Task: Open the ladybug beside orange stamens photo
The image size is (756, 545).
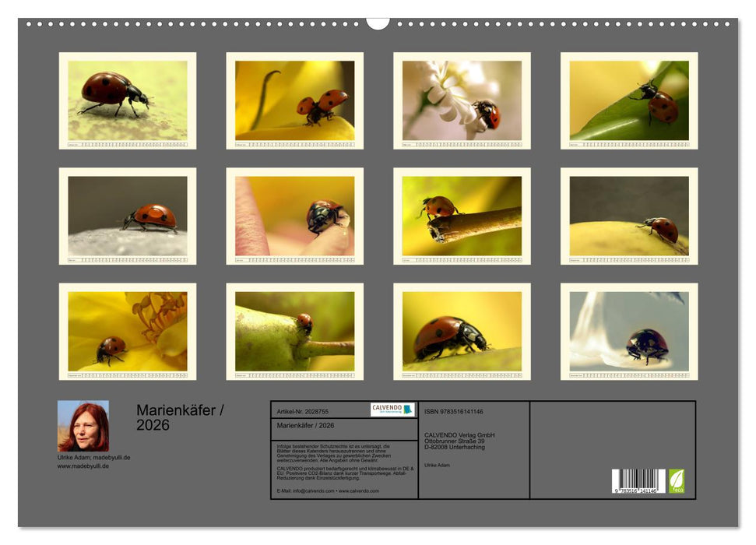Action: click(127, 331)
